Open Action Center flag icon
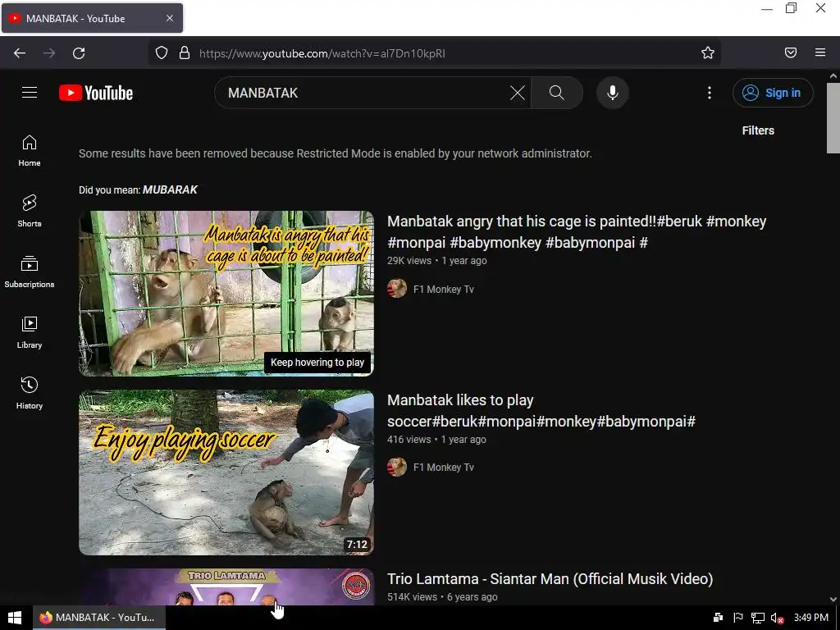Viewport: 840px width, 630px height. tap(738, 618)
